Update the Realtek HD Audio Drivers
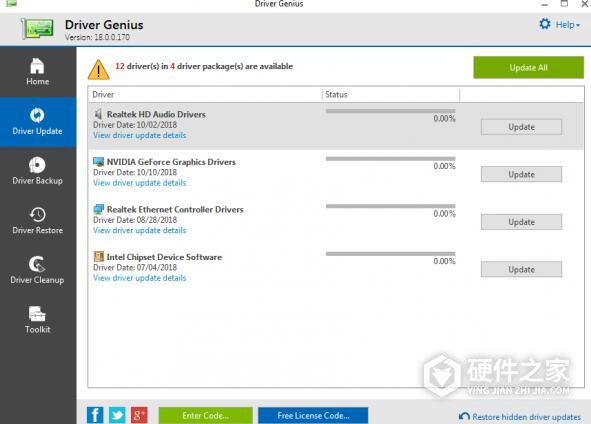This screenshot has height=424, width=591. pos(521,127)
